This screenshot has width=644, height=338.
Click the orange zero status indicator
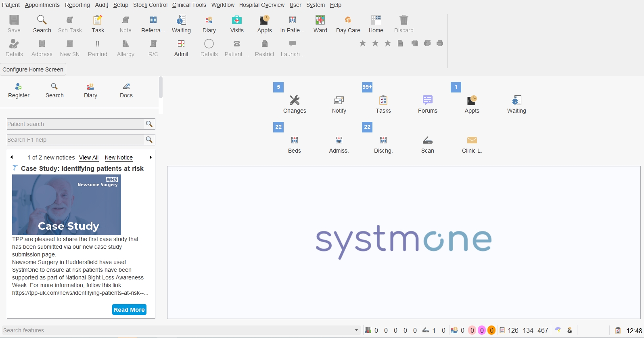491,330
